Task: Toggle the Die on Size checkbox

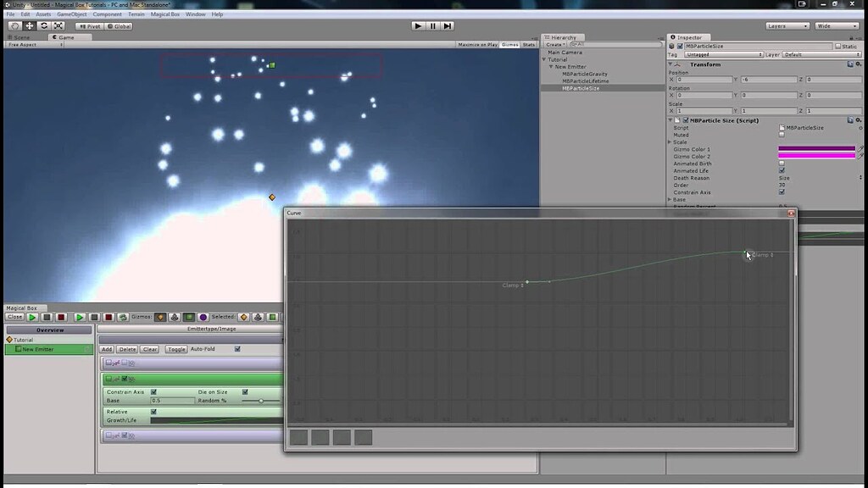Action: click(246, 391)
